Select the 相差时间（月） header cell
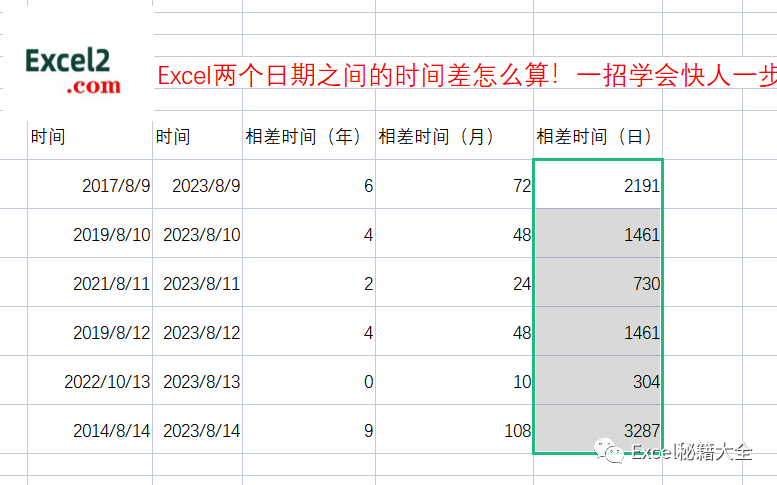The width and height of the screenshot is (777, 485). coord(454,136)
